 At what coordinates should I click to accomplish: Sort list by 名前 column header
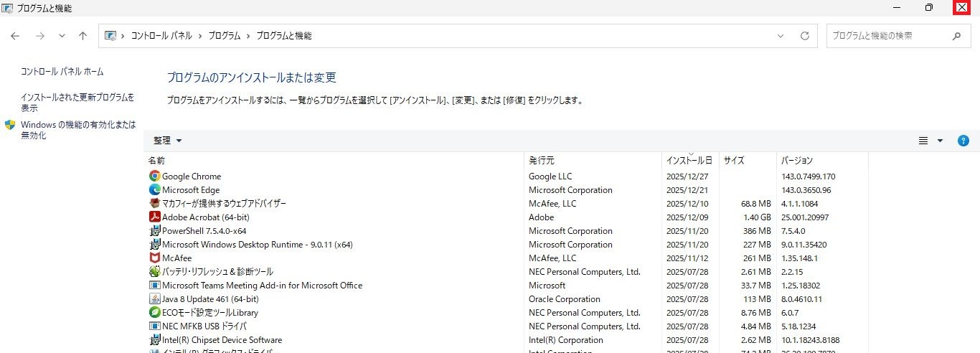[x=156, y=161]
